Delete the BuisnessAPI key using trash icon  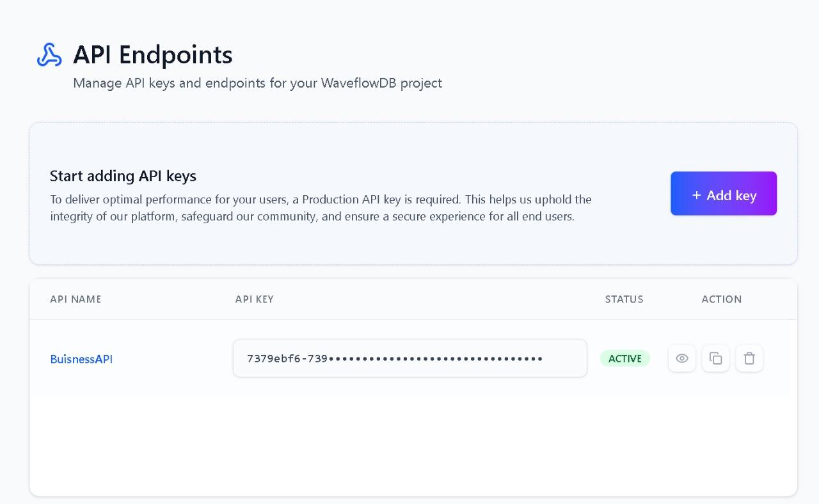(x=749, y=358)
